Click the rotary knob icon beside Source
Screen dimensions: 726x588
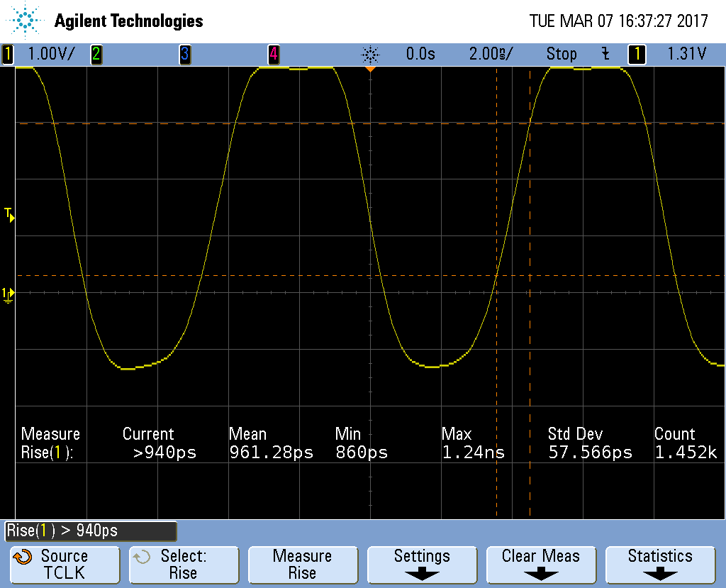pyautogui.click(x=23, y=557)
